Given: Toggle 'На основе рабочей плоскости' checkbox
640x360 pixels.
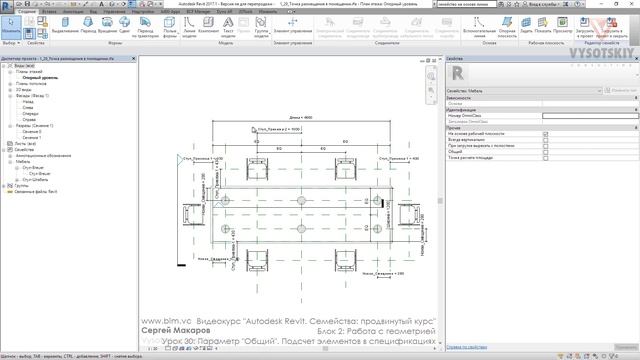Looking at the screenshot, I should pyautogui.click(x=545, y=134).
